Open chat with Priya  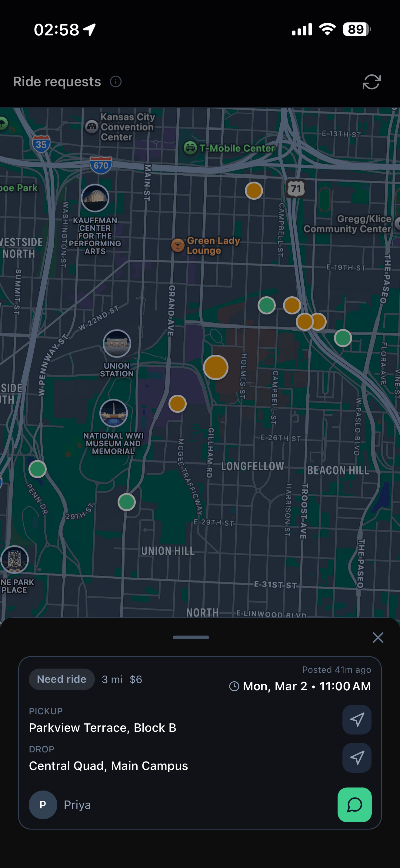[x=354, y=805]
